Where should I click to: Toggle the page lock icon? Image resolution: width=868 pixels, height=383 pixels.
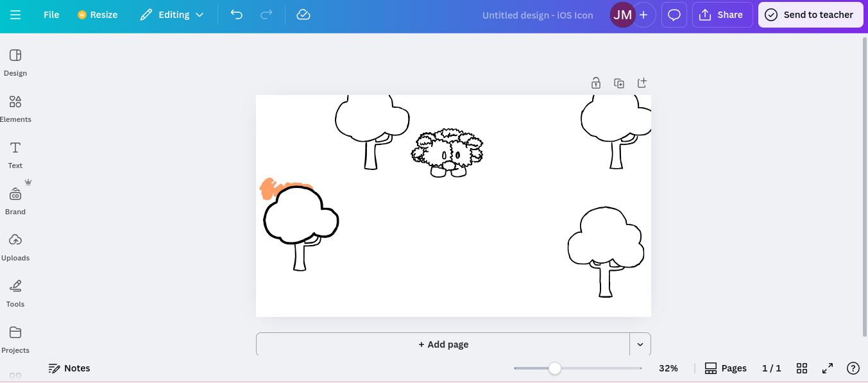596,83
